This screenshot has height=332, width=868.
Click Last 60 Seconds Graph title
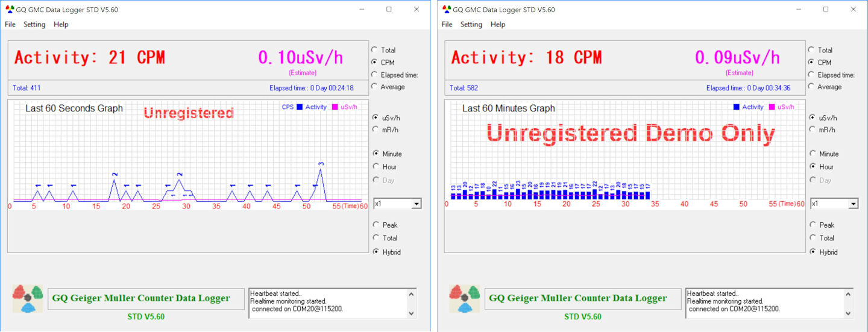pyautogui.click(x=74, y=108)
